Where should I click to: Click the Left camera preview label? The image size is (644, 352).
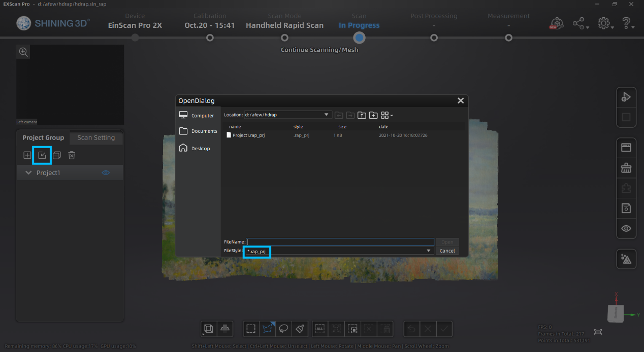coord(26,122)
